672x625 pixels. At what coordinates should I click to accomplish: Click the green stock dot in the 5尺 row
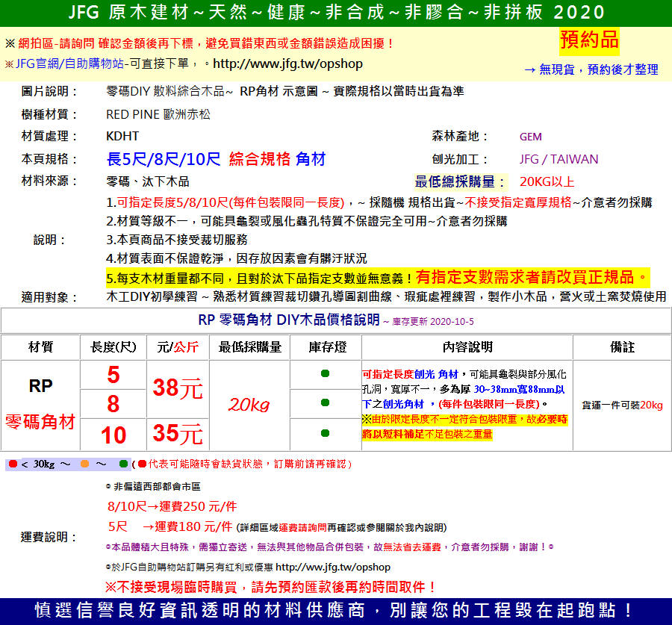(325, 373)
